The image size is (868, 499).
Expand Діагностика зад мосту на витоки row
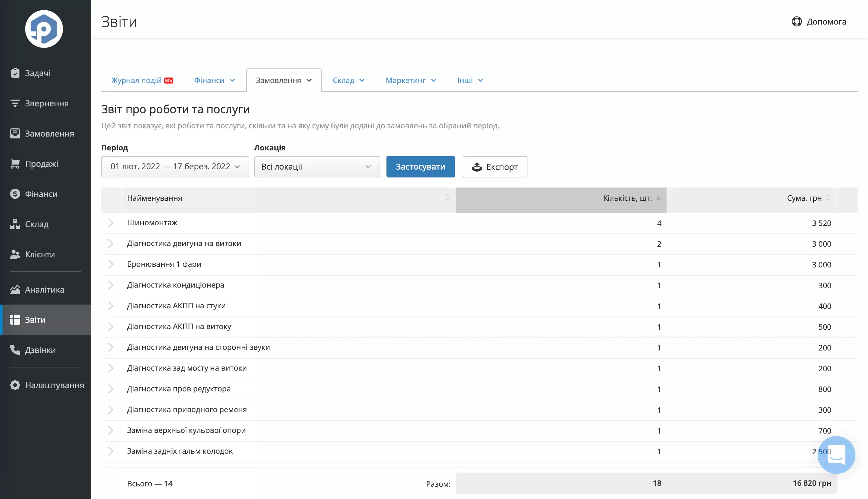(110, 368)
